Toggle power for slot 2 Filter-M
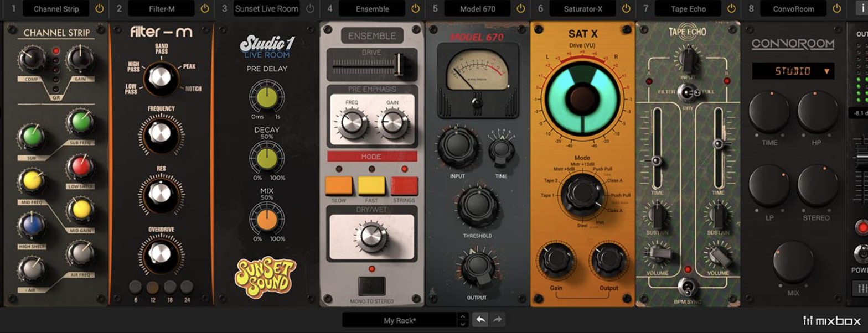The height and width of the screenshot is (333, 868). (x=205, y=9)
